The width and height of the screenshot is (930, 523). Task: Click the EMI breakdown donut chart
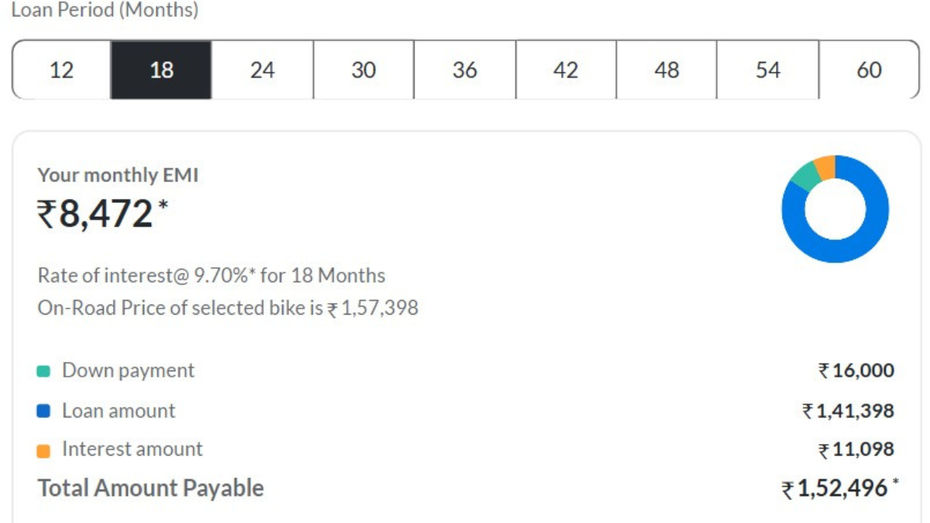(x=835, y=209)
